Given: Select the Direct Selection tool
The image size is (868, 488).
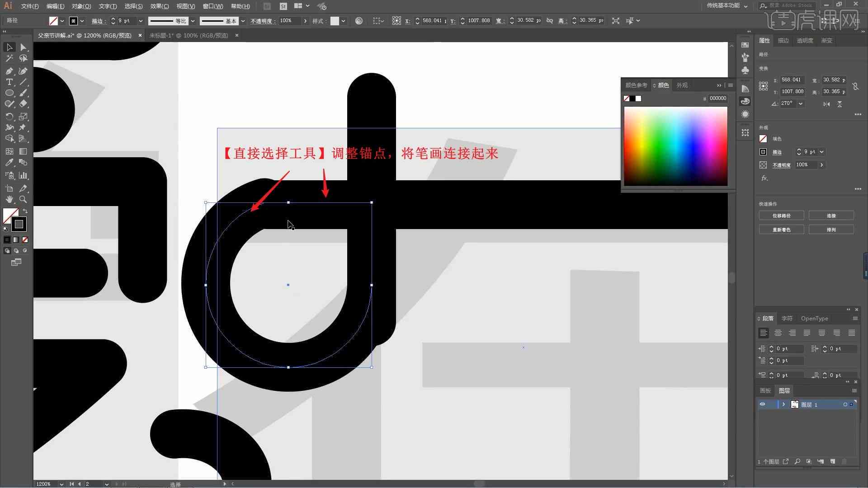Looking at the screenshot, I should point(23,47).
